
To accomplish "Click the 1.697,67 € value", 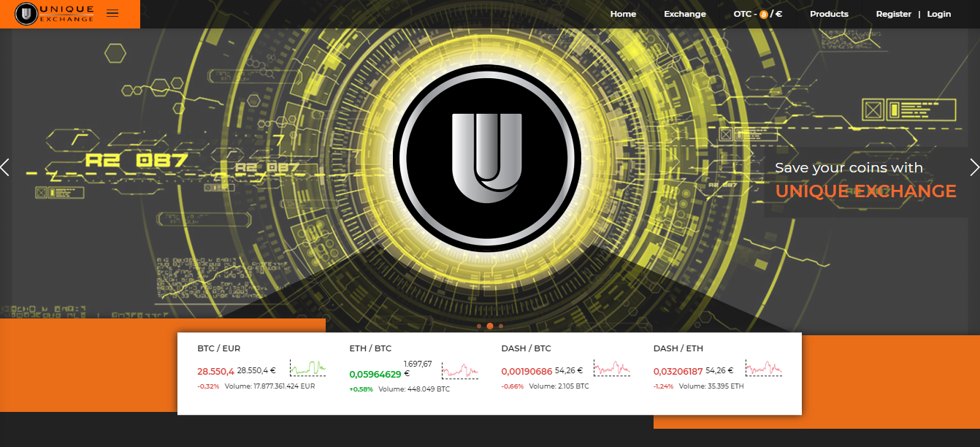I will (x=418, y=368).
